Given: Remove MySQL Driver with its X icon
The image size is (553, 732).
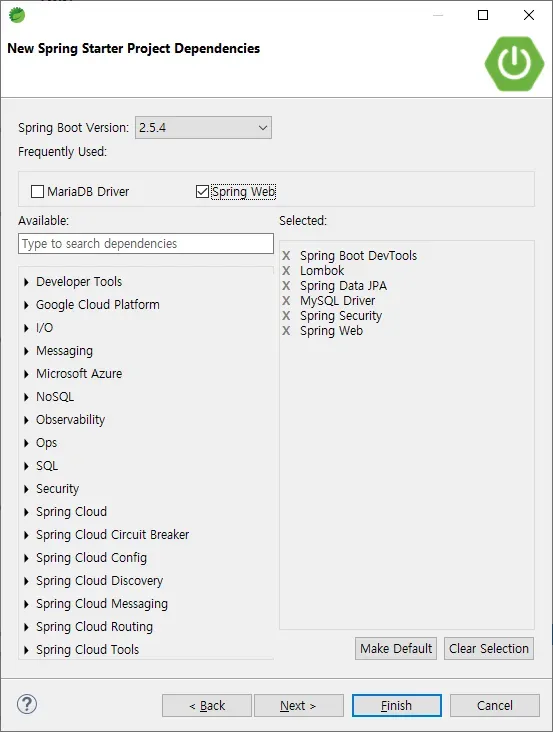Looking at the screenshot, I should click(x=286, y=301).
